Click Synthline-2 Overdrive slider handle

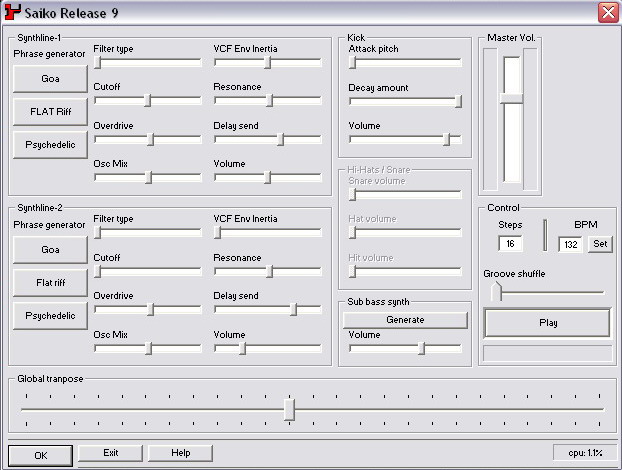tap(150, 309)
